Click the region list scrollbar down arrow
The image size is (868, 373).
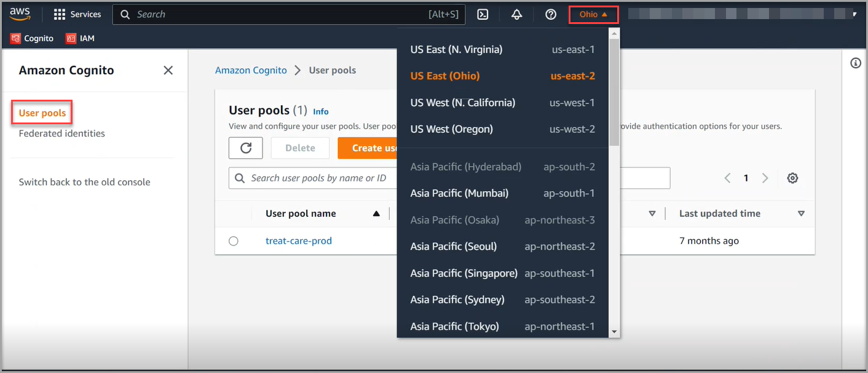click(x=614, y=332)
